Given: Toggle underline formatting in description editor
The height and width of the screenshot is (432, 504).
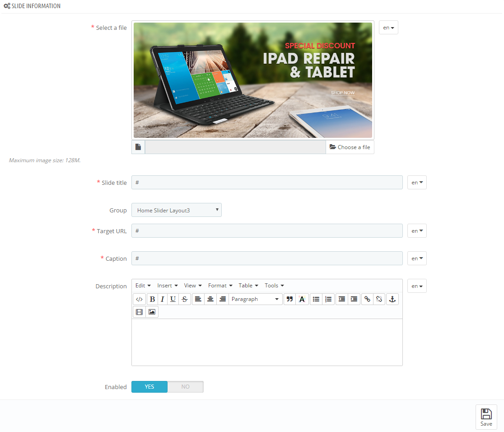Looking at the screenshot, I should pos(173,299).
